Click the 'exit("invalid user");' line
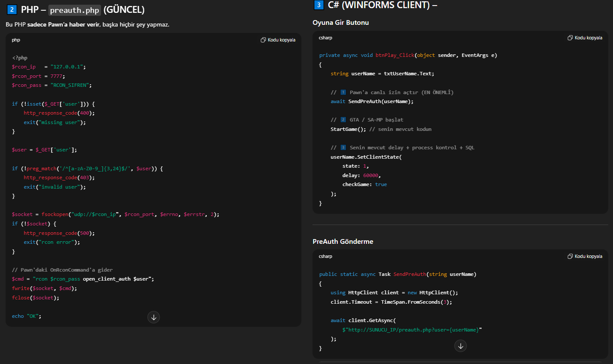This screenshot has height=364, width=613. click(x=55, y=187)
